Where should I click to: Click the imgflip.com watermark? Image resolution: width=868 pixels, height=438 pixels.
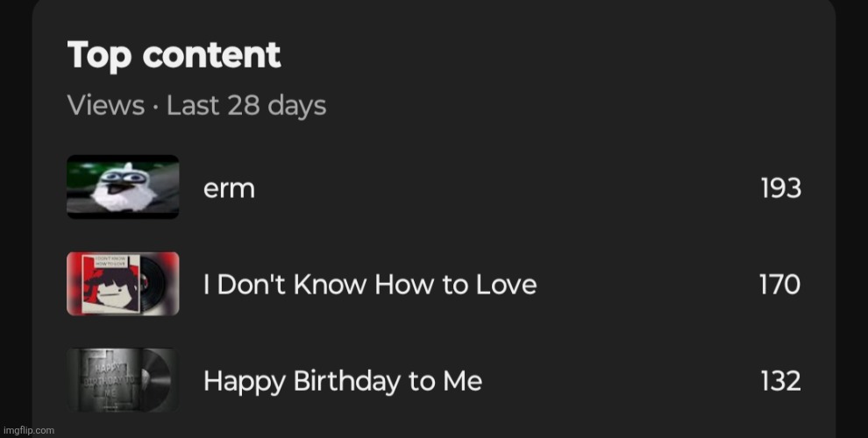pyautogui.click(x=28, y=430)
